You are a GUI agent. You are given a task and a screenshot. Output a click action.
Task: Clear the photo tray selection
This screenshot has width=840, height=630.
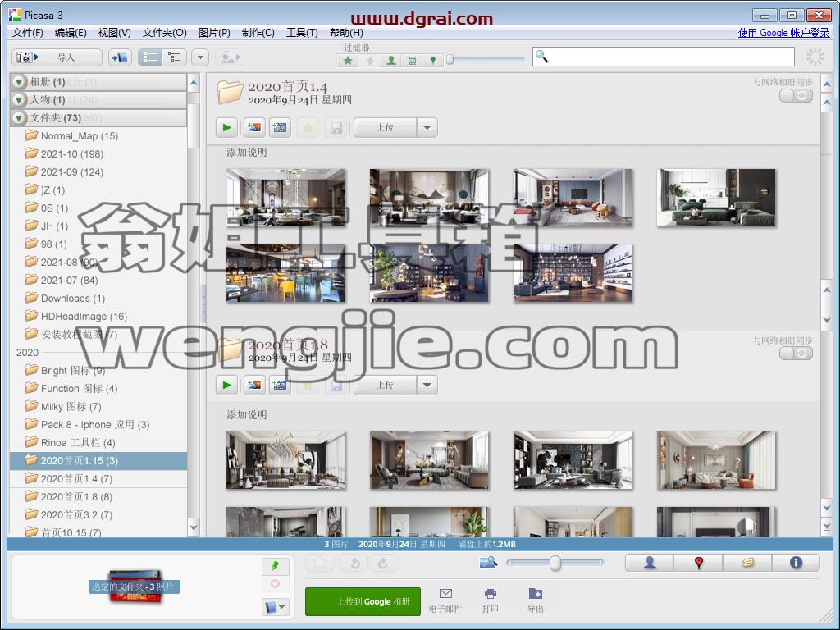pyautogui.click(x=276, y=584)
